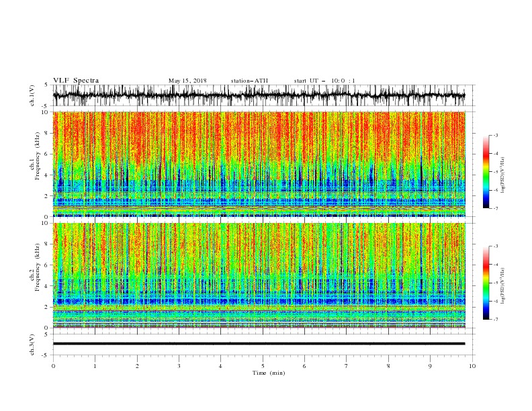Click the "8" kHz tick of ch.2 frequency axis
The image size is (532, 411).
[47, 244]
